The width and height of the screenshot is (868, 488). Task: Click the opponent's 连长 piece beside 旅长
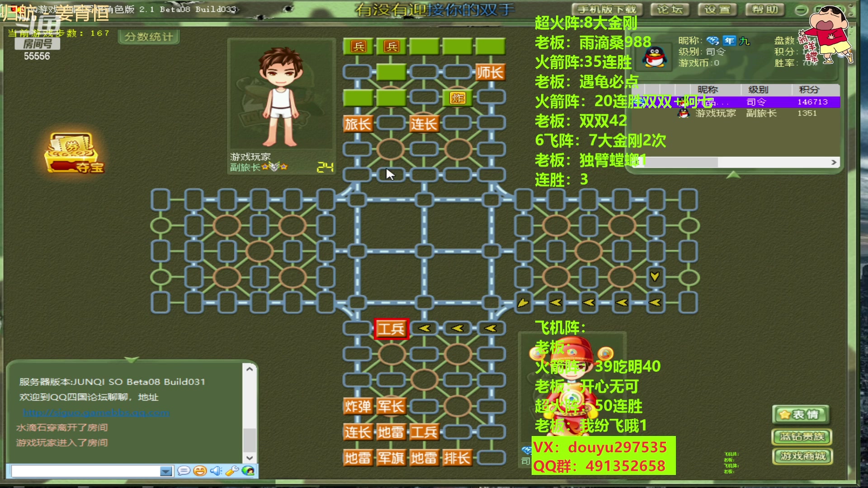click(424, 123)
